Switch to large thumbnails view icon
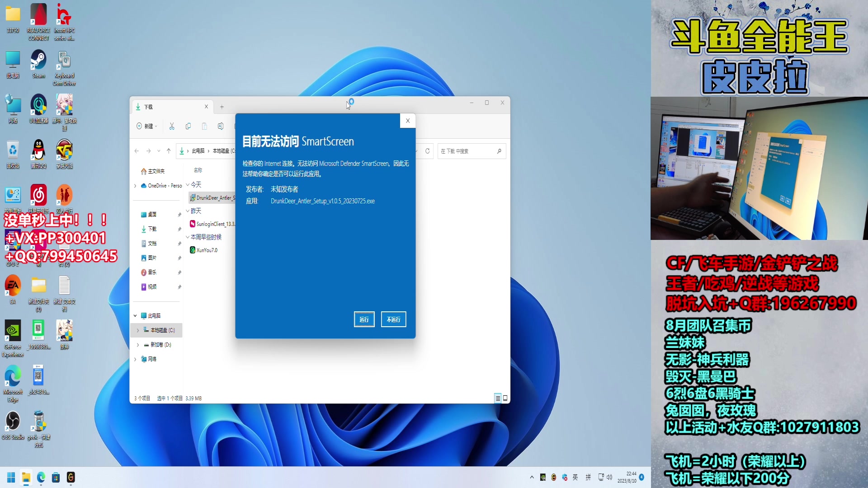 point(505,398)
